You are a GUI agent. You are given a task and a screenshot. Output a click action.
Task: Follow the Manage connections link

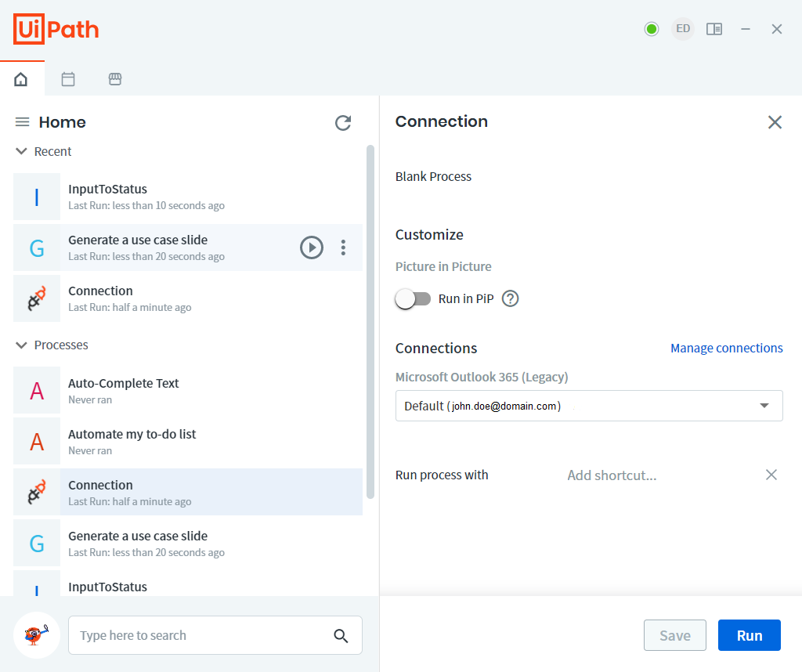[x=726, y=349]
